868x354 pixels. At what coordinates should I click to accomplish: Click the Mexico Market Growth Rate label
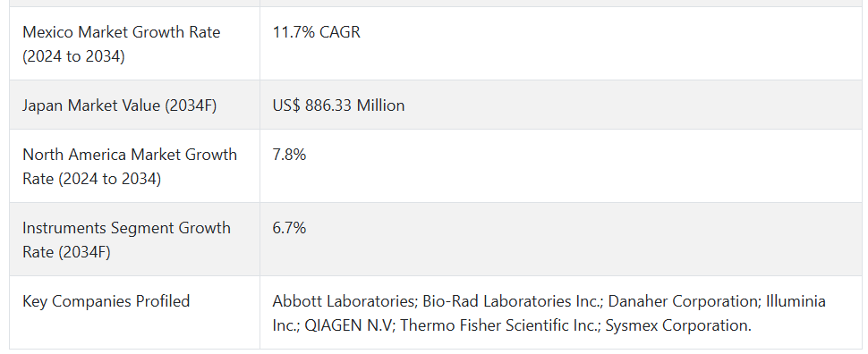tap(121, 45)
